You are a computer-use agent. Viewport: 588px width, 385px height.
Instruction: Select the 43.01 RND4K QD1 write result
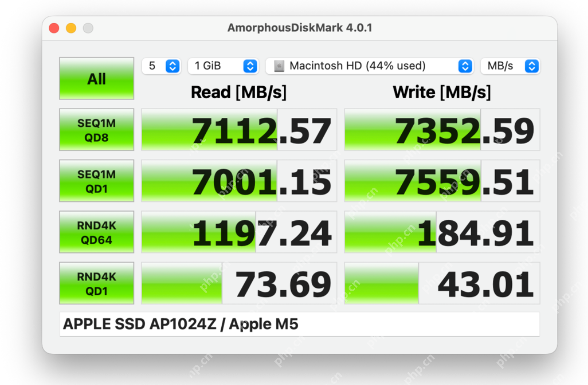click(442, 283)
